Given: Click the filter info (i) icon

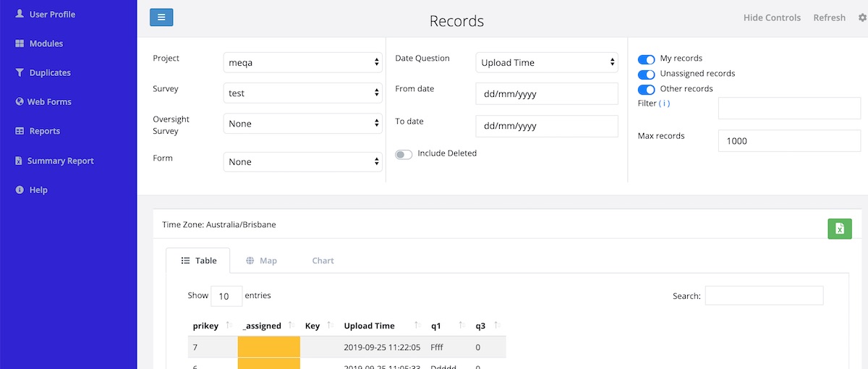Looking at the screenshot, I should point(664,103).
